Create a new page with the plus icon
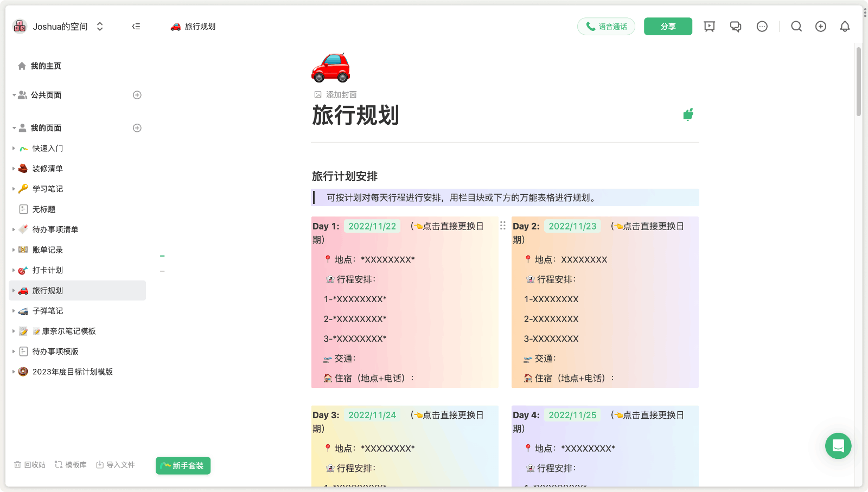This screenshot has height=492, width=868. point(820,26)
